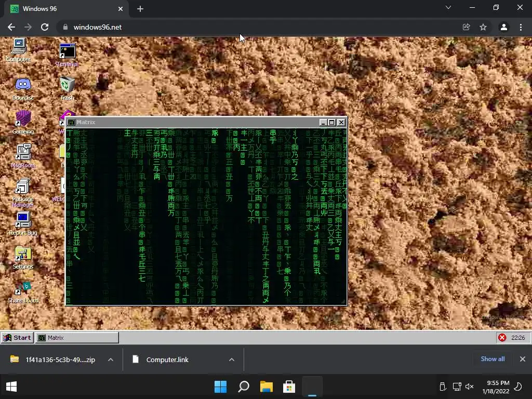Click the Matrix window title bar icon
This screenshot has height=399, width=532.
71,122
